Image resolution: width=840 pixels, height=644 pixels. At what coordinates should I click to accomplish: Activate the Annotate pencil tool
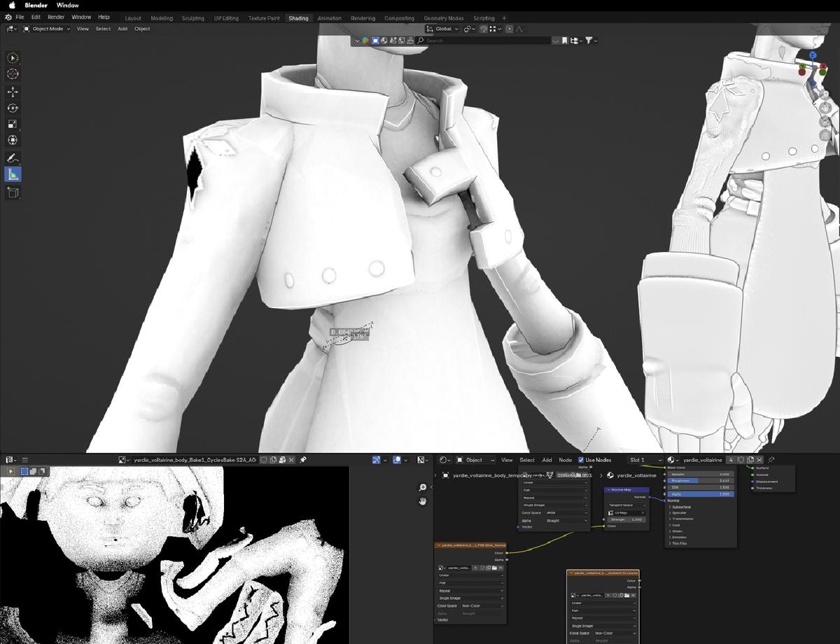13,158
